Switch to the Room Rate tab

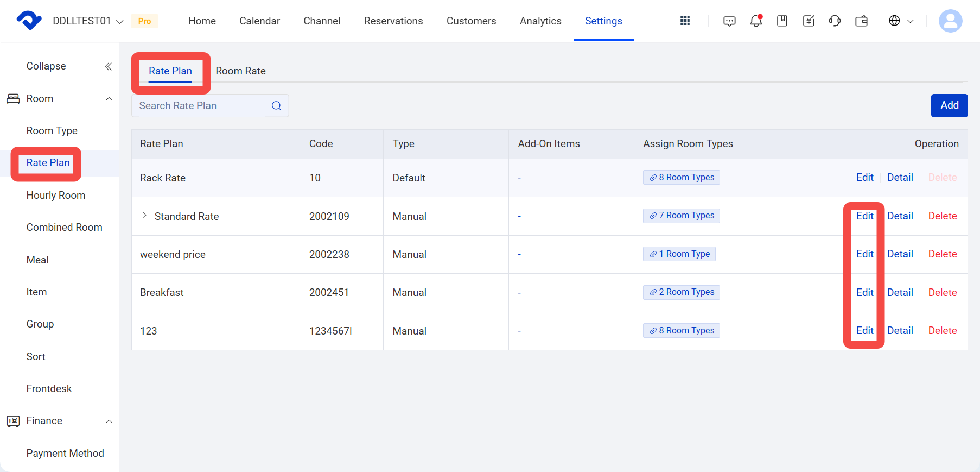[x=240, y=71]
